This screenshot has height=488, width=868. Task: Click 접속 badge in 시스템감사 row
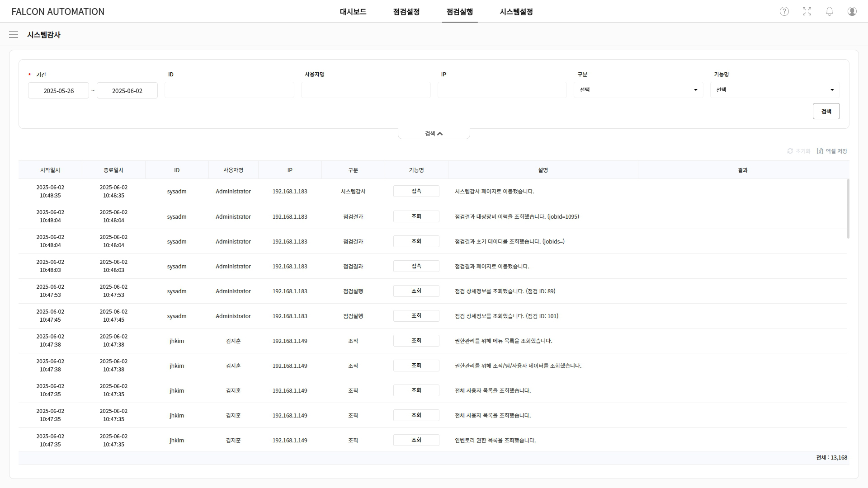[416, 191]
